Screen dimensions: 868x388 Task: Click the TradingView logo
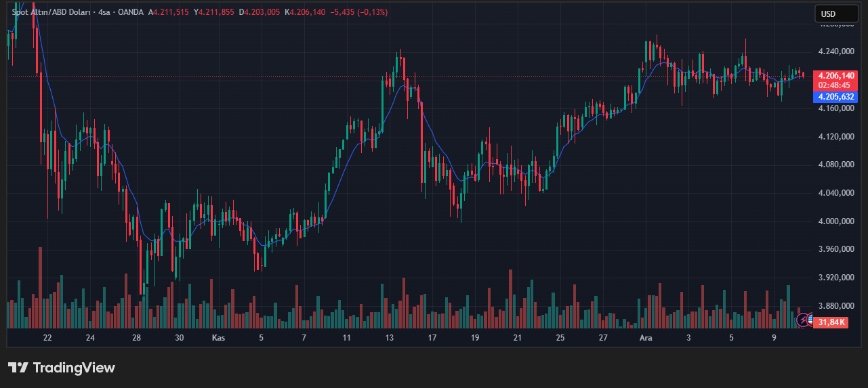tap(62, 368)
